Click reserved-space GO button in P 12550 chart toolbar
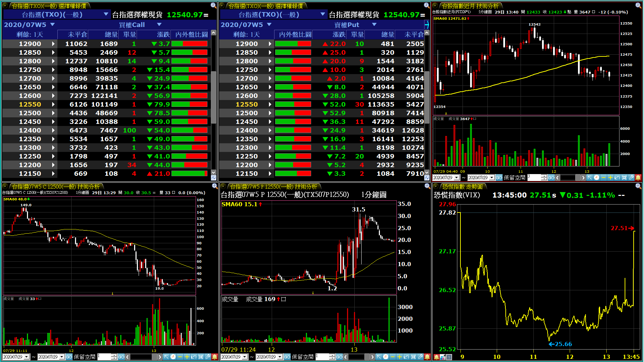Viewport: 644px width, 362px height. coord(339,357)
